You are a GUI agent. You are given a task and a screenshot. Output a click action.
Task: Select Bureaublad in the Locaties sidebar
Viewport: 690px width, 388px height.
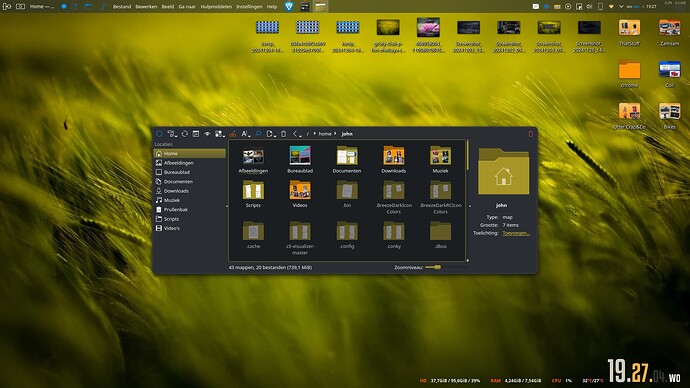point(189,172)
